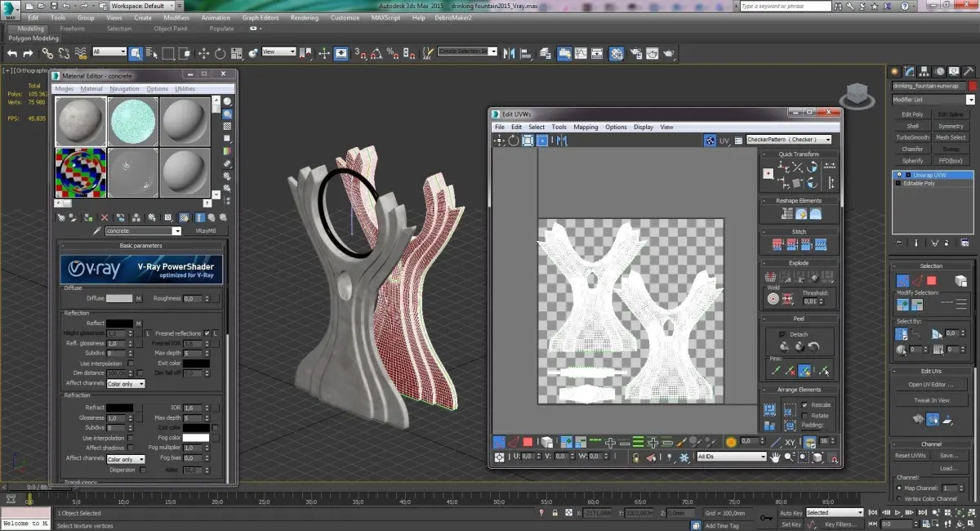Click the Pan hand tool in Edit UVWs

(x=774, y=457)
